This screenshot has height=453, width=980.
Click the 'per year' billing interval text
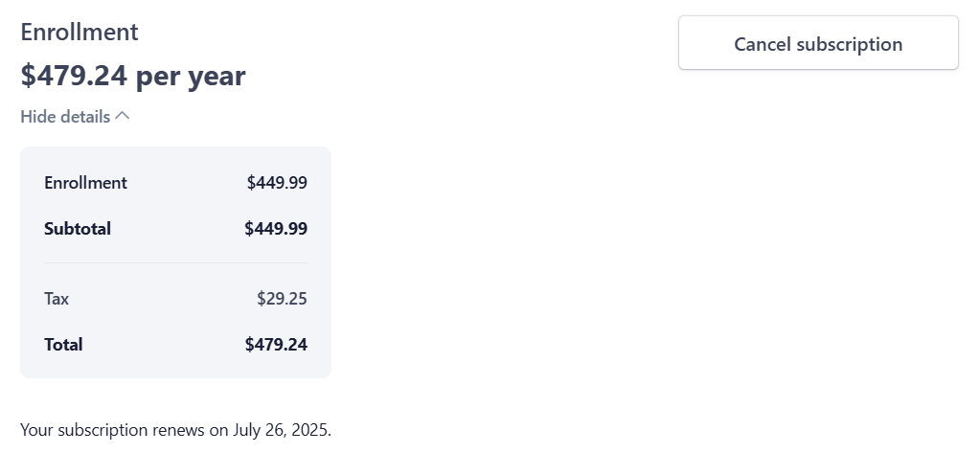(191, 76)
